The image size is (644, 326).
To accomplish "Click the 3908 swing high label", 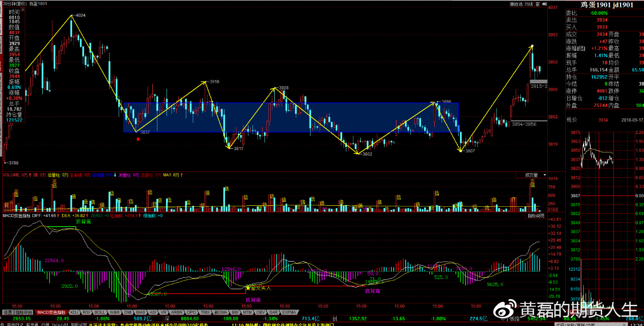I will (x=283, y=87).
